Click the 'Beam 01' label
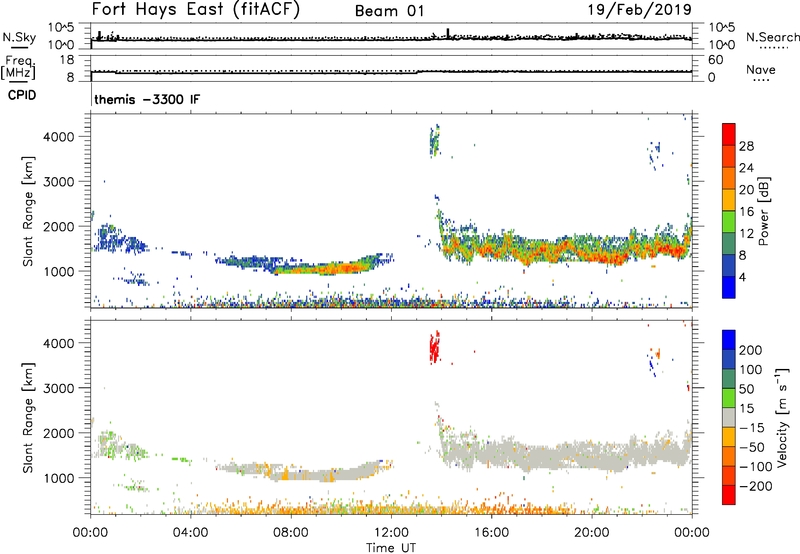 389,11
